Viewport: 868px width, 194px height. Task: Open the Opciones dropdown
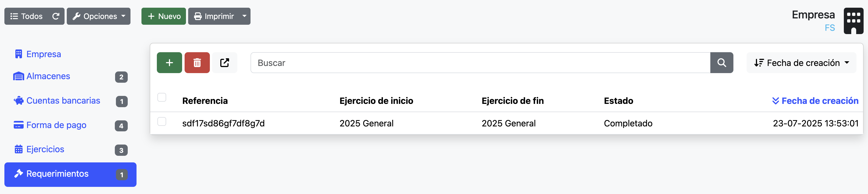[x=98, y=16]
